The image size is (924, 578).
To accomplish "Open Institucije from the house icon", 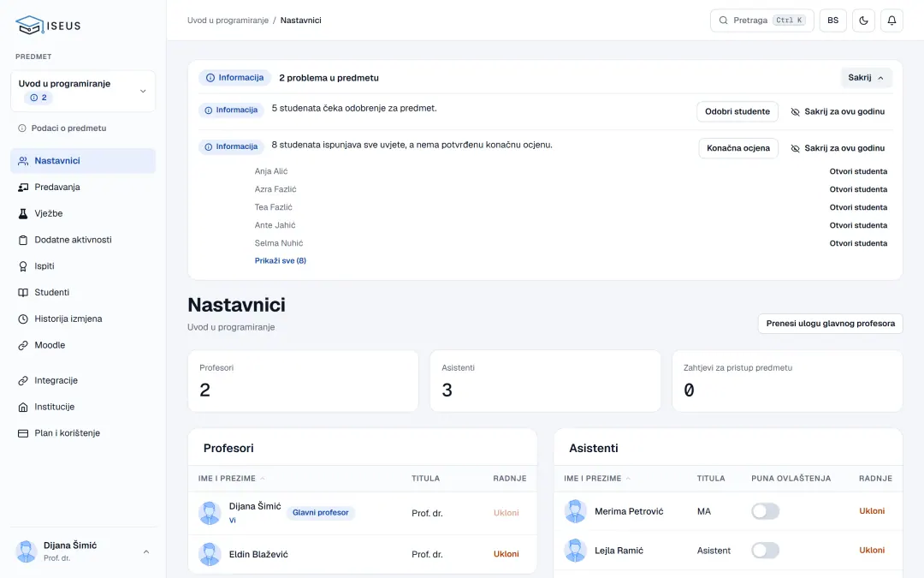I will coord(23,407).
